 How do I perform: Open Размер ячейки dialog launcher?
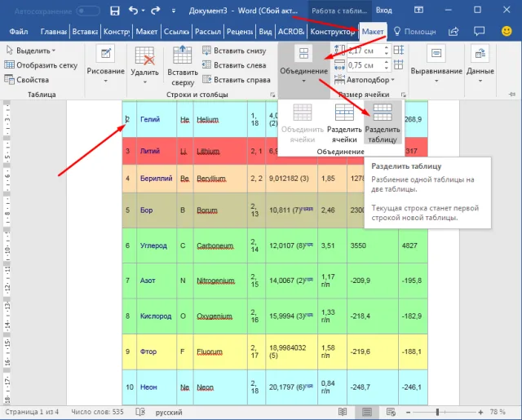[404, 95]
